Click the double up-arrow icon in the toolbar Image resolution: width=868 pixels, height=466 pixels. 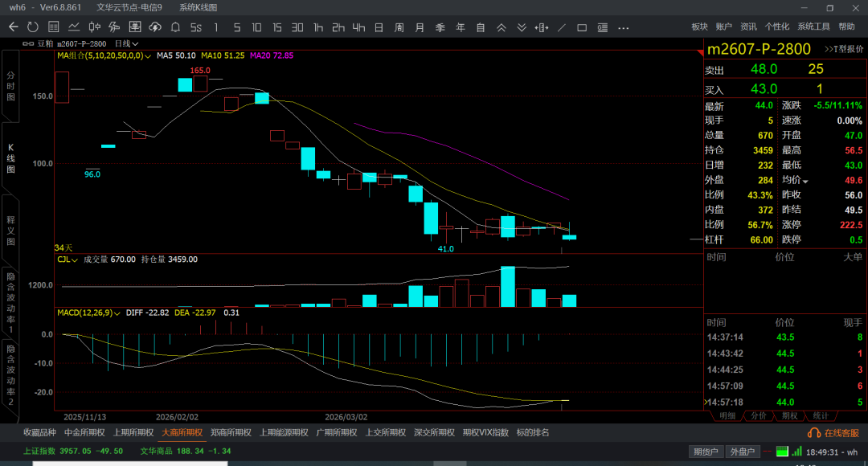tap(502, 27)
